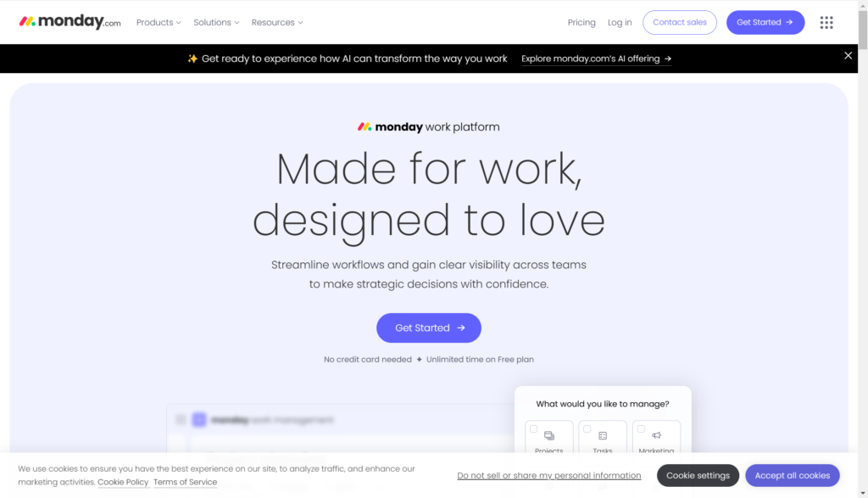Image resolution: width=868 pixels, height=498 pixels.
Task: Check the Projects checkbox
Action: (534, 428)
